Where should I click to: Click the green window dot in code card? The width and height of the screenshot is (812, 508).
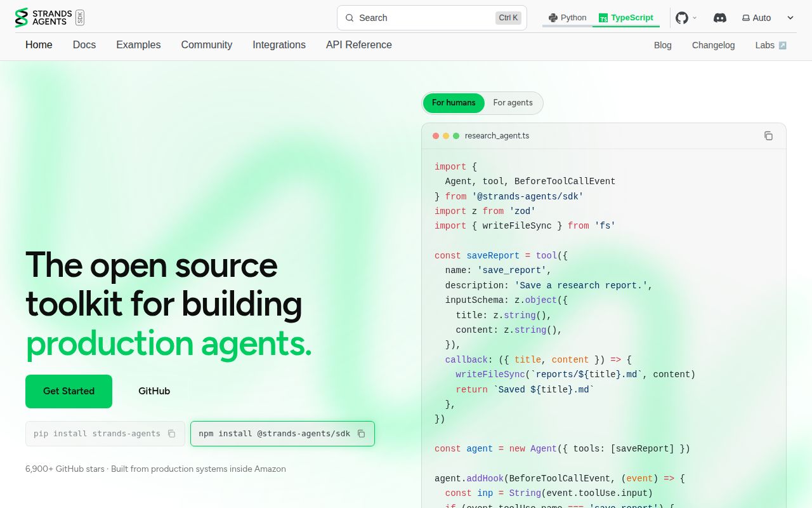(456, 136)
